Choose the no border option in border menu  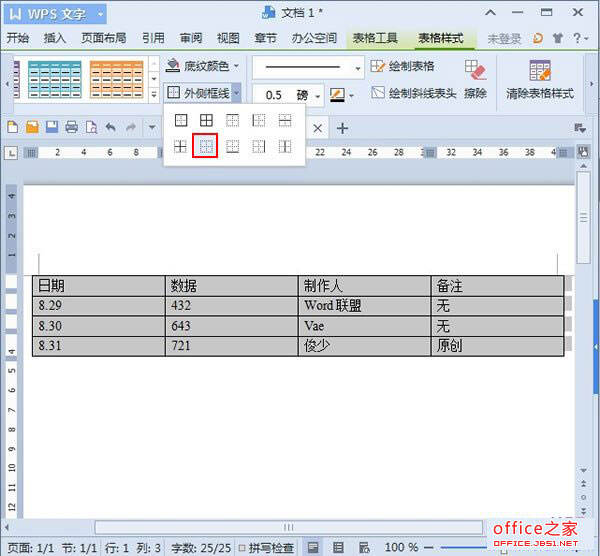click(206, 146)
